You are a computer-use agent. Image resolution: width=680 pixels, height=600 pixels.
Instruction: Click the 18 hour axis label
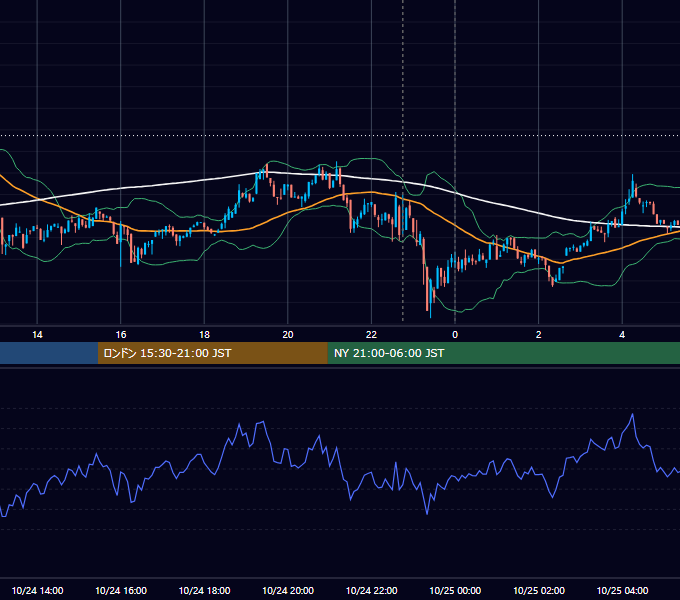click(x=204, y=335)
